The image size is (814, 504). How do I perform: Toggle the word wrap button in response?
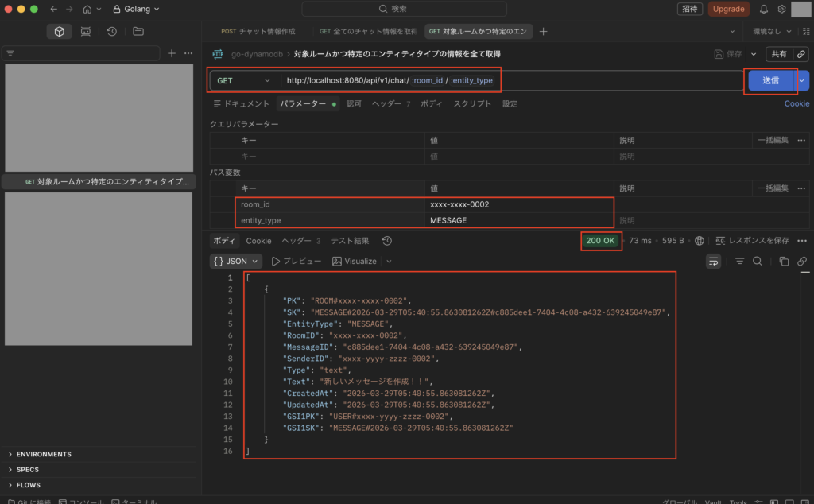coord(713,261)
